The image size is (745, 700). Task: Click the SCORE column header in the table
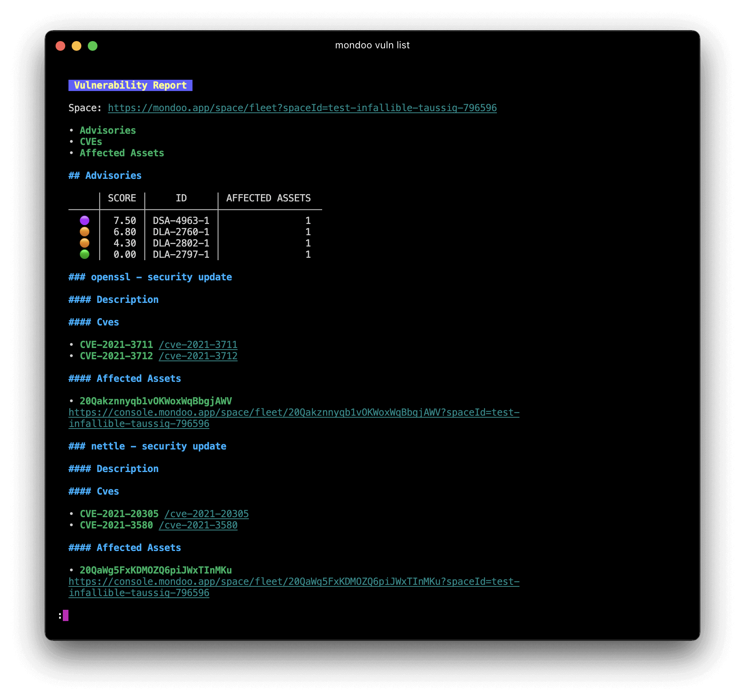[122, 198]
